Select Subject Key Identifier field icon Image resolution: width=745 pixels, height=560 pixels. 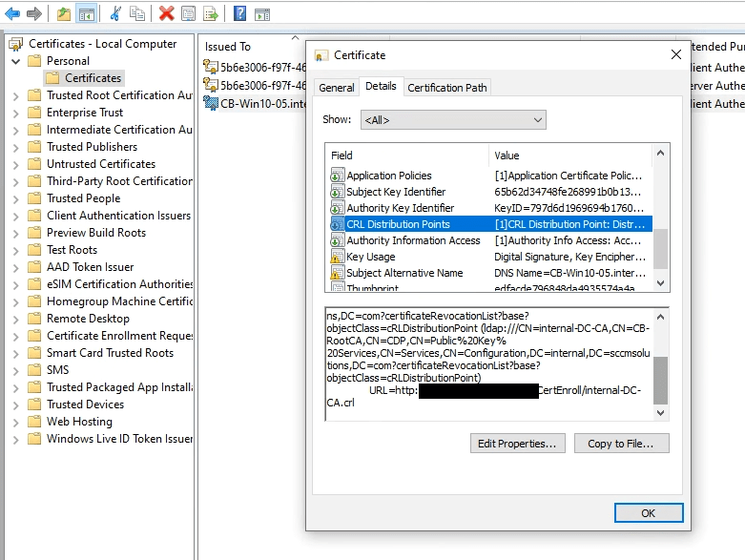pos(337,192)
